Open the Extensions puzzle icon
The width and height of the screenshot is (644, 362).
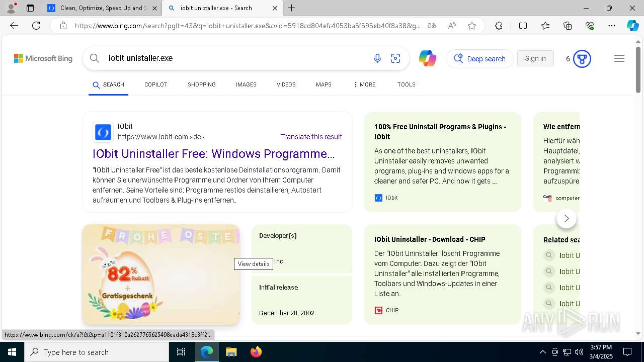499,26
